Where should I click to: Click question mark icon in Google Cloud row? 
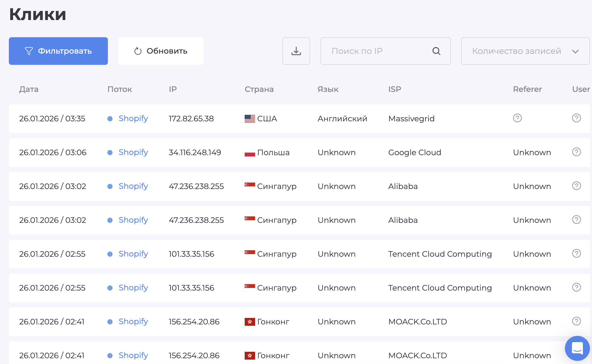(576, 152)
